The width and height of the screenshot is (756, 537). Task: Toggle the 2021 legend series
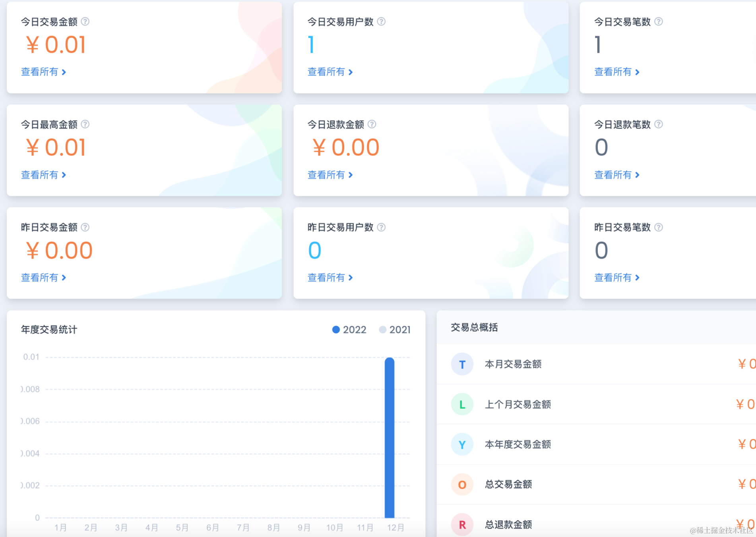(x=395, y=330)
